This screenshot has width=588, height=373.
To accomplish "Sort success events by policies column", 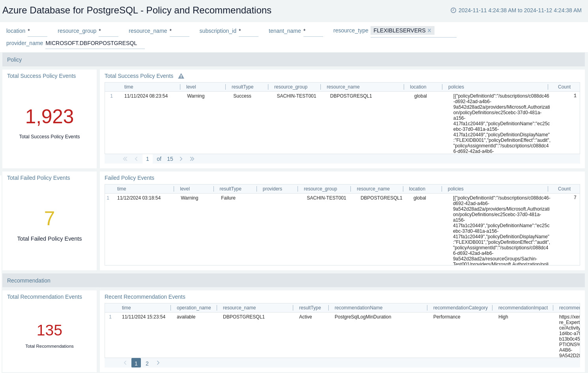I will point(456,87).
